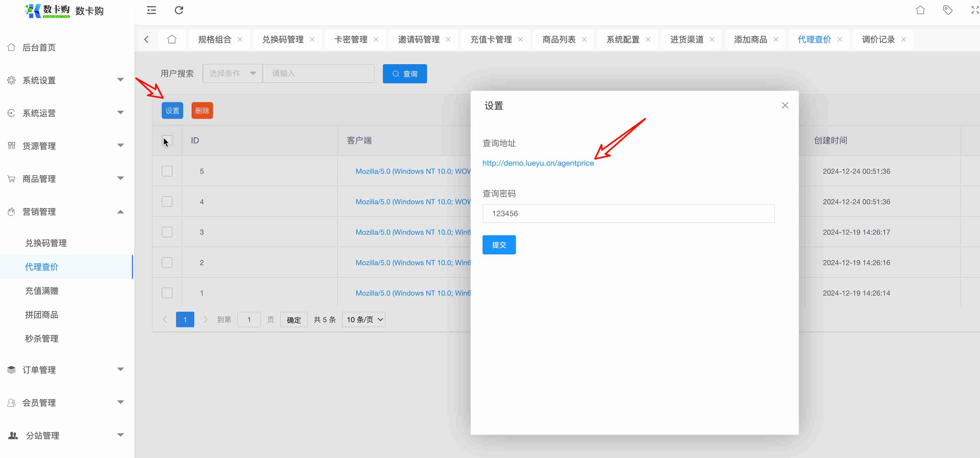Open the 10 条/页 page size dropdown
This screenshot has height=458, width=980.
click(x=364, y=319)
